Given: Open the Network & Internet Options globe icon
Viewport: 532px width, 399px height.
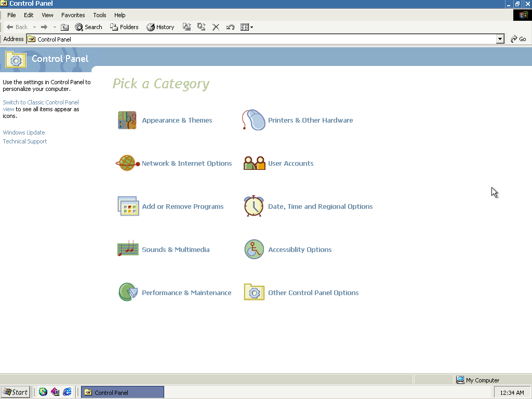Looking at the screenshot, I should [x=127, y=163].
